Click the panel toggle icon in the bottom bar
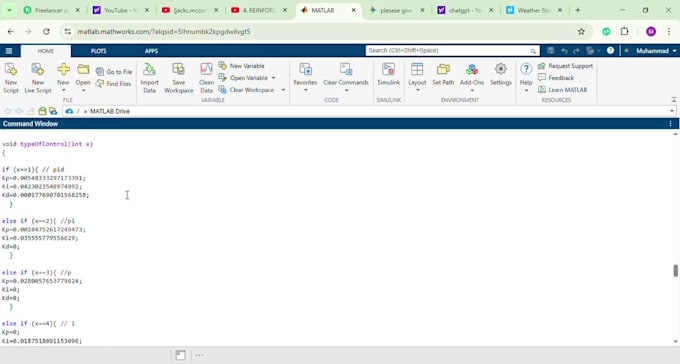 pyautogui.click(x=180, y=355)
